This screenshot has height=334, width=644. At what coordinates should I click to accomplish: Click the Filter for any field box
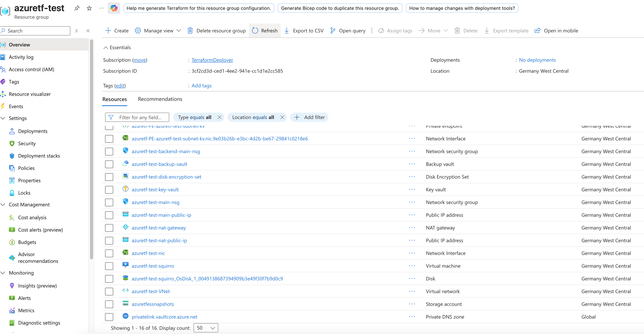(140, 117)
